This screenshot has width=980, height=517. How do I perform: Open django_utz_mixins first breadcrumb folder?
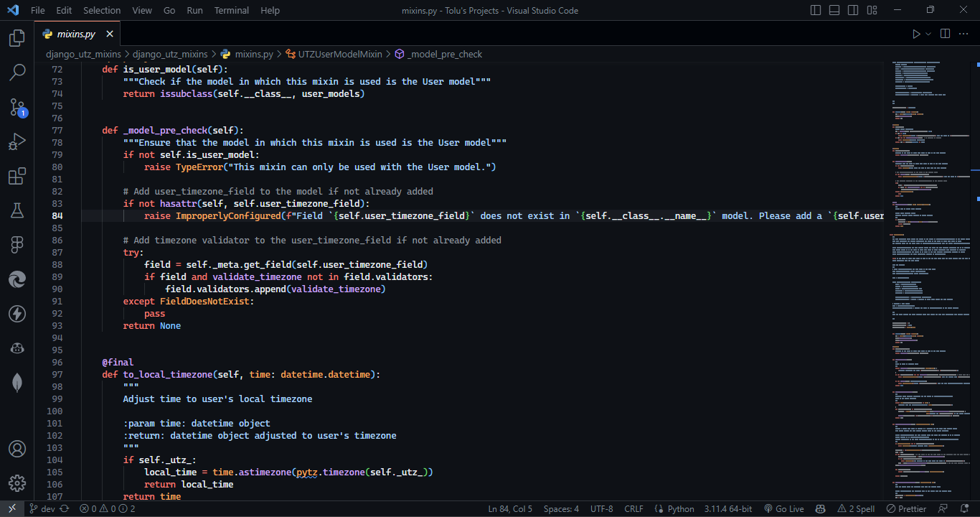click(83, 54)
